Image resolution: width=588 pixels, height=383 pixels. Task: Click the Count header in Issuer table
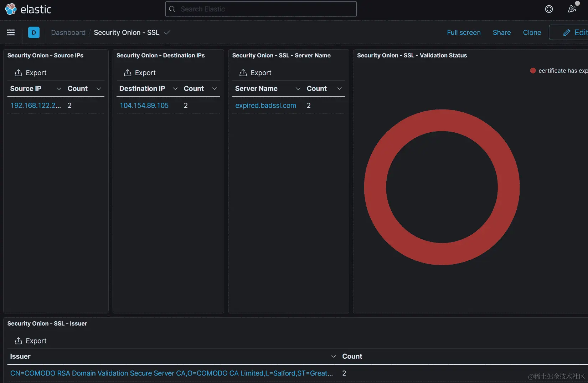tap(352, 356)
